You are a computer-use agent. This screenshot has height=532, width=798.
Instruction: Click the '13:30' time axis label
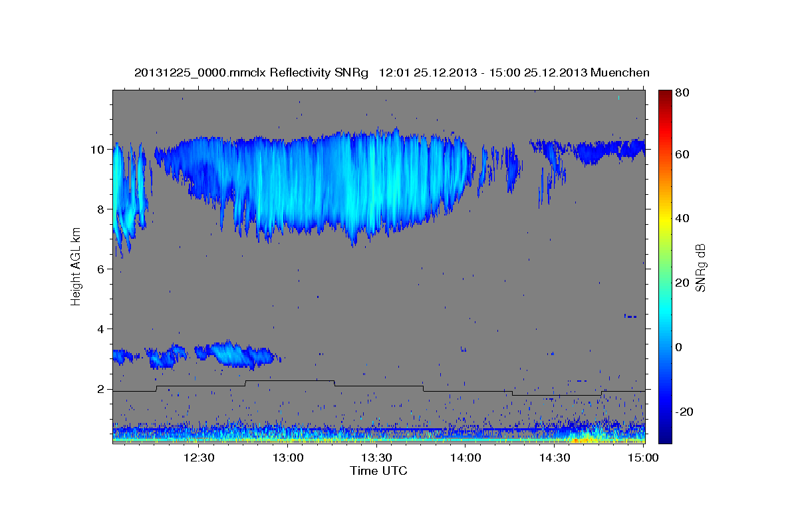tap(376, 458)
